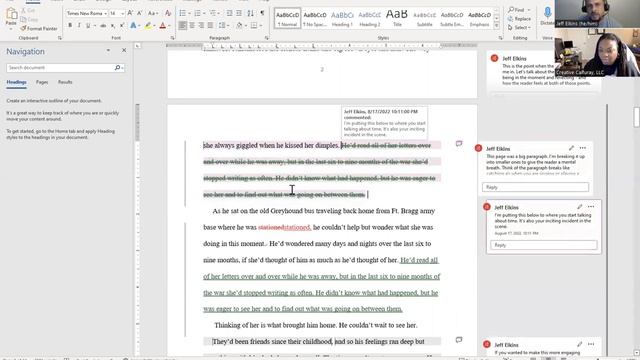Edit the big paragraph comment
Image resolution: width=640 pixels, height=360 pixels.
click(571, 148)
